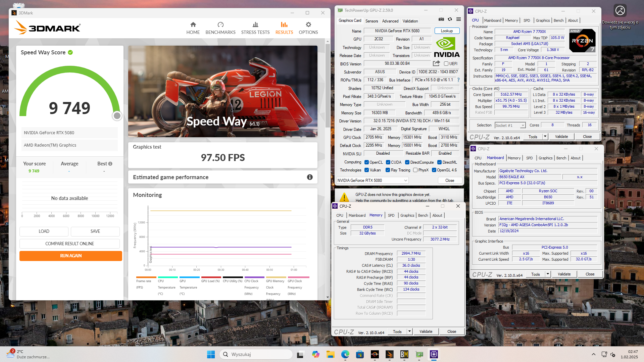The height and width of the screenshot is (362, 644).
Task: Open 3DMark taskbar icon
Action: [x=390, y=354]
